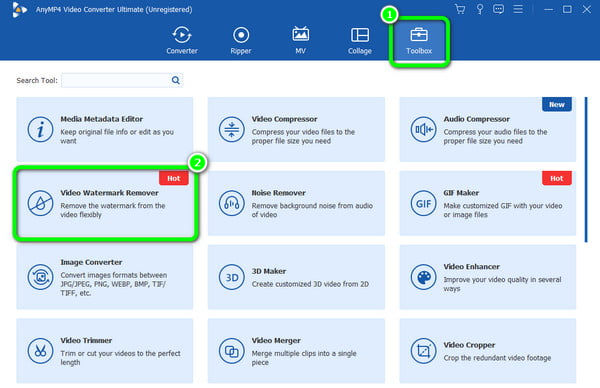
Task: Click the Video Compressor icon
Action: [x=232, y=130]
